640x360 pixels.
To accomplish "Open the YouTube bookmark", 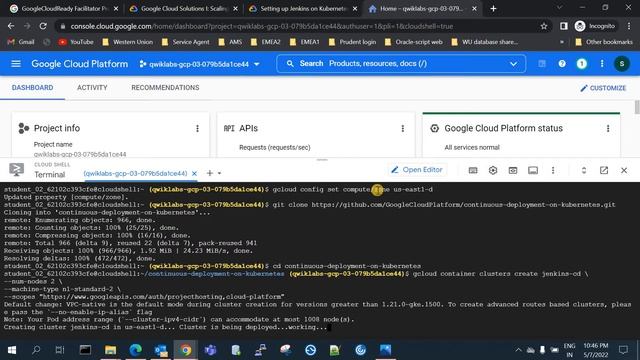I will pyautogui.click(x=76, y=42).
